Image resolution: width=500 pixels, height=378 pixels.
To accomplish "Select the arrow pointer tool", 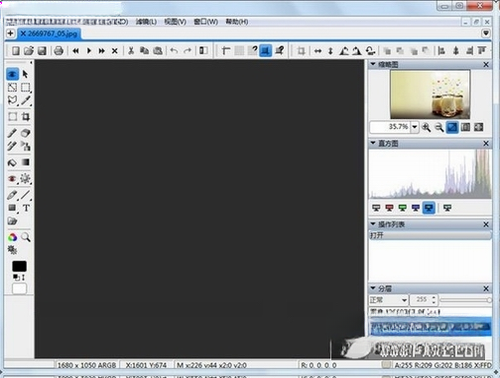I will point(25,74).
